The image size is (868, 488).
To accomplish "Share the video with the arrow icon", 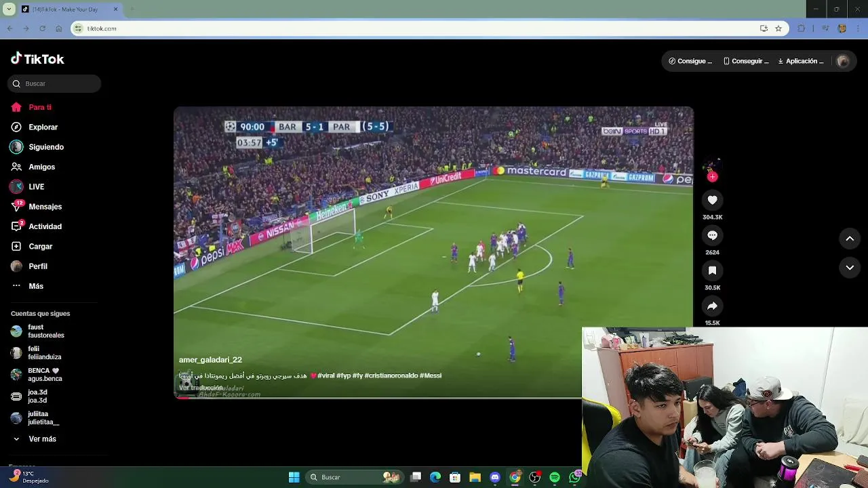I will 712,306.
